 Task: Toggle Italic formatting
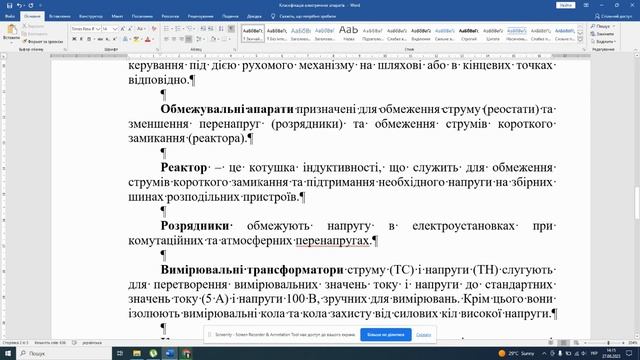[81, 39]
